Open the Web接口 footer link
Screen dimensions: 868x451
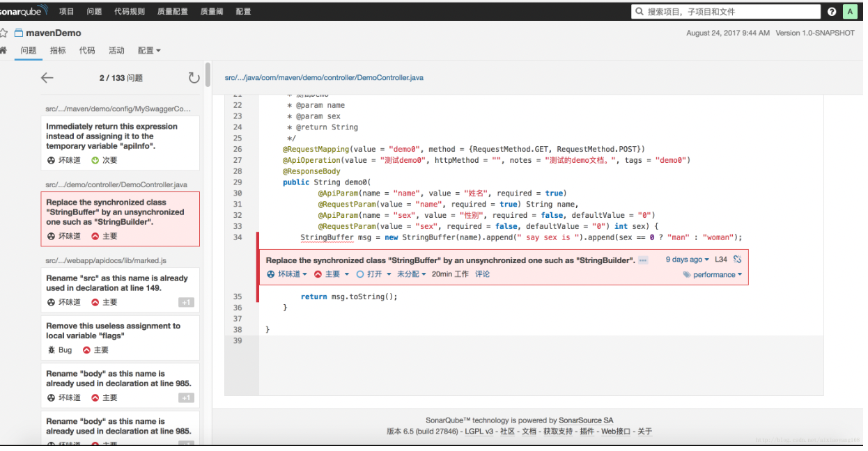click(616, 432)
